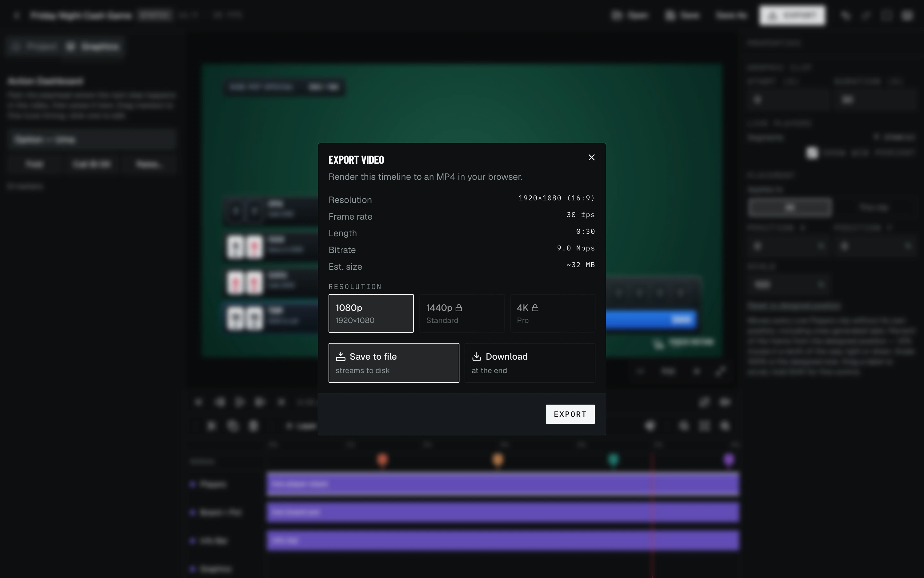Select Download at the end mode
The height and width of the screenshot is (578, 924).
coord(530,363)
